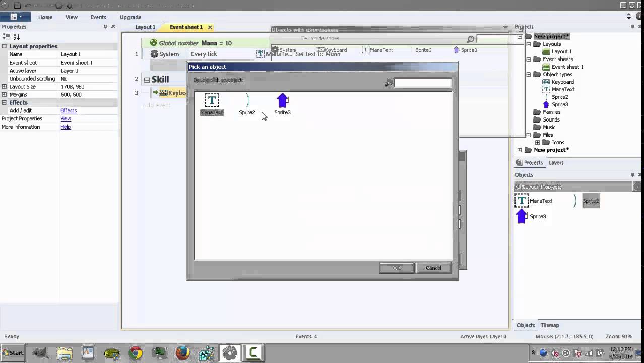Select Sprite3 in the Projects tree
The height and width of the screenshot is (363, 644).
pos(560,105)
